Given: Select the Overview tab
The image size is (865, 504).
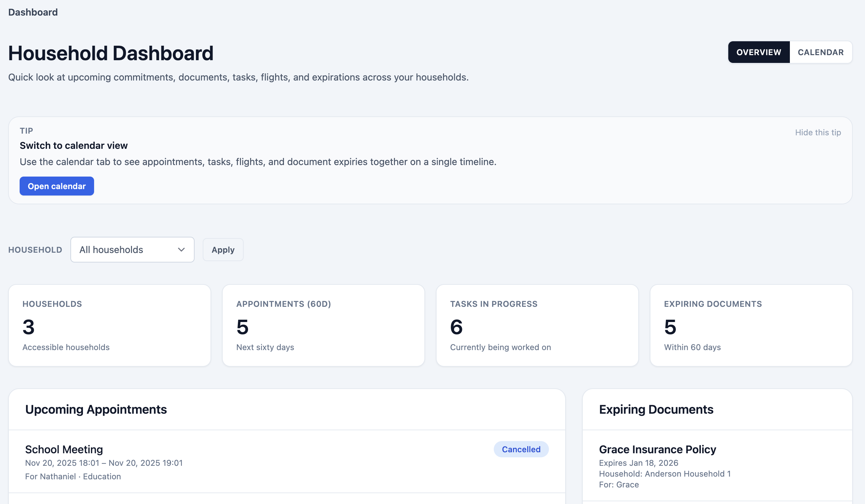Looking at the screenshot, I should (x=758, y=52).
